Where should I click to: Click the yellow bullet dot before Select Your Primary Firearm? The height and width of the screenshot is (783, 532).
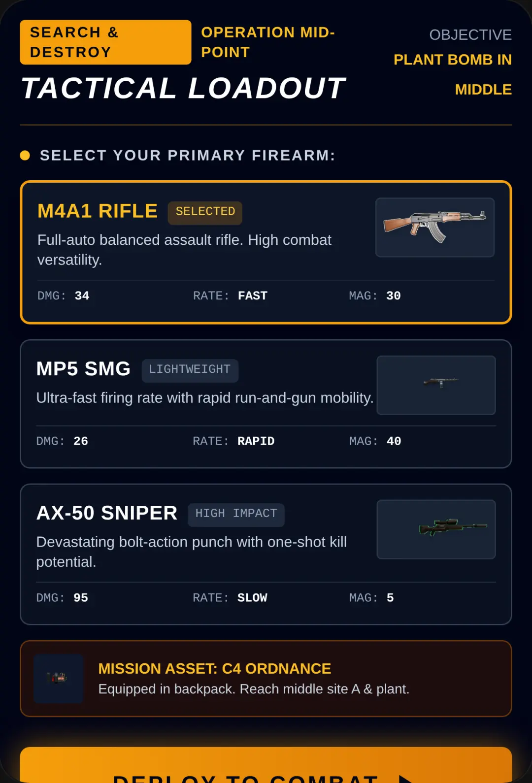coord(25,156)
